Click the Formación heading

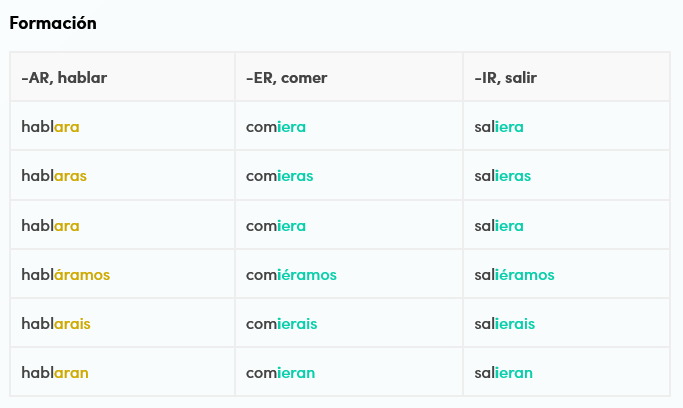(53, 23)
